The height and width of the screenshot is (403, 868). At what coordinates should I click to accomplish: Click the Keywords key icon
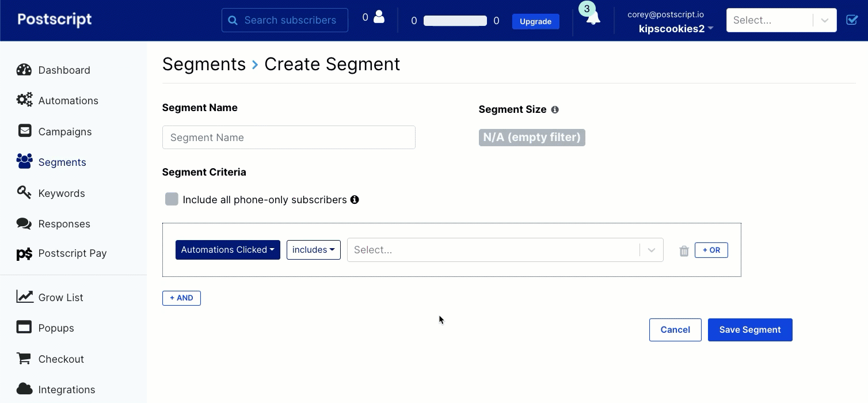click(x=24, y=192)
